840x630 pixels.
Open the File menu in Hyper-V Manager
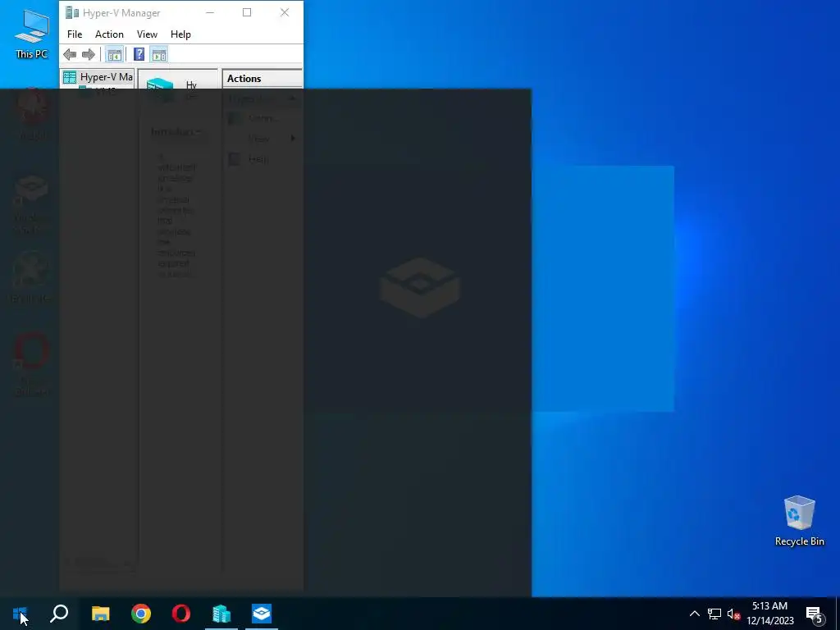pyautogui.click(x=75, y=34)
